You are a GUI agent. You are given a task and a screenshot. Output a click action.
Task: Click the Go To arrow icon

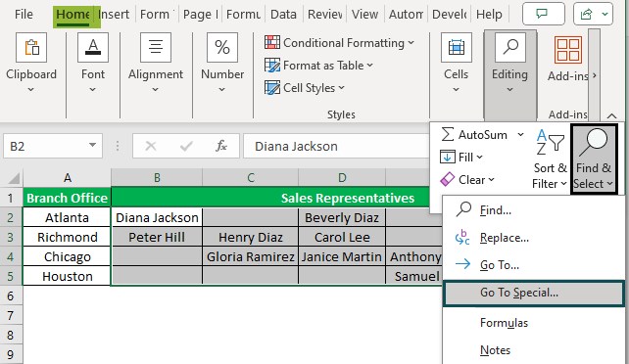(462, 264)
